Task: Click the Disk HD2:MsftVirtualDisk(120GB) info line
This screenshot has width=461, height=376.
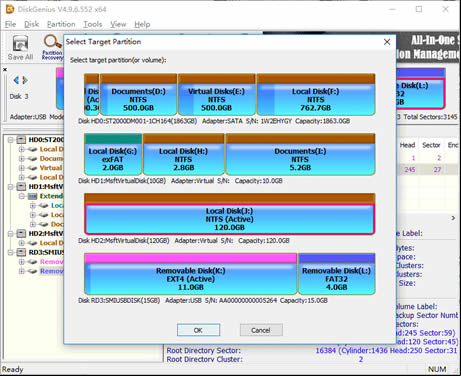Action: [184, 240]
